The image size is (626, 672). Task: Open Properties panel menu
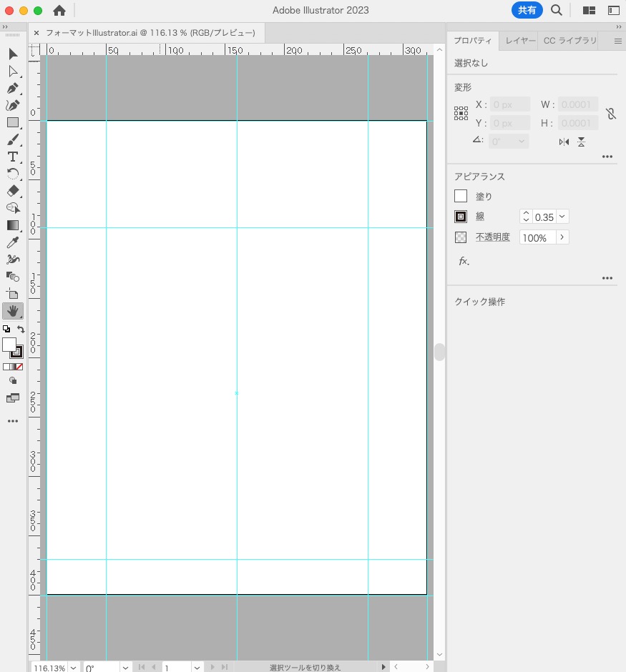618,41
